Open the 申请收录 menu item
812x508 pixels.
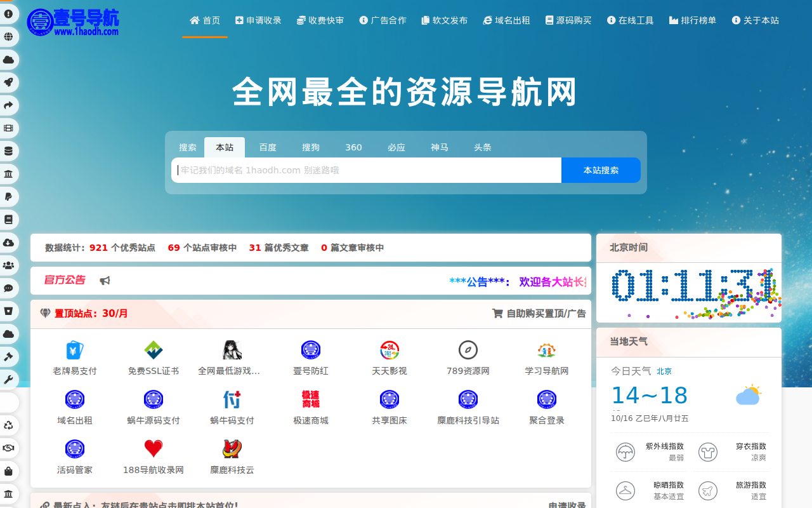tap(258, 20)
